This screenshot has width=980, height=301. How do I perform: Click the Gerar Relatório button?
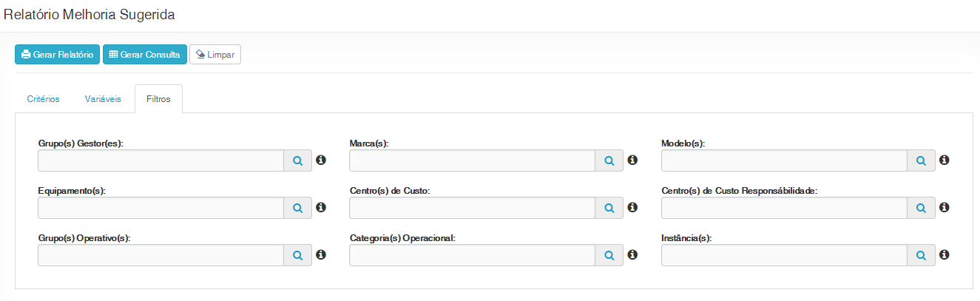(57, 55)
